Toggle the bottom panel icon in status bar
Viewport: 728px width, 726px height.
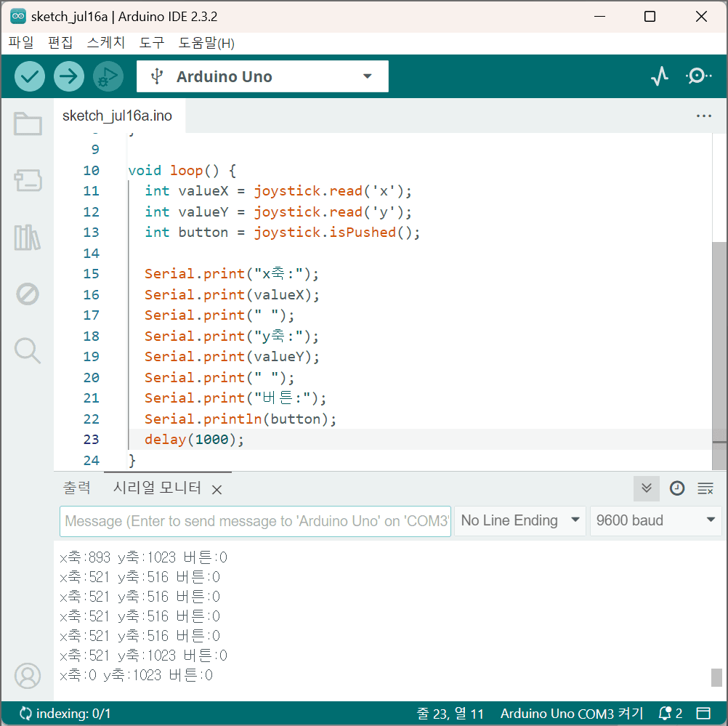point(703,713)
